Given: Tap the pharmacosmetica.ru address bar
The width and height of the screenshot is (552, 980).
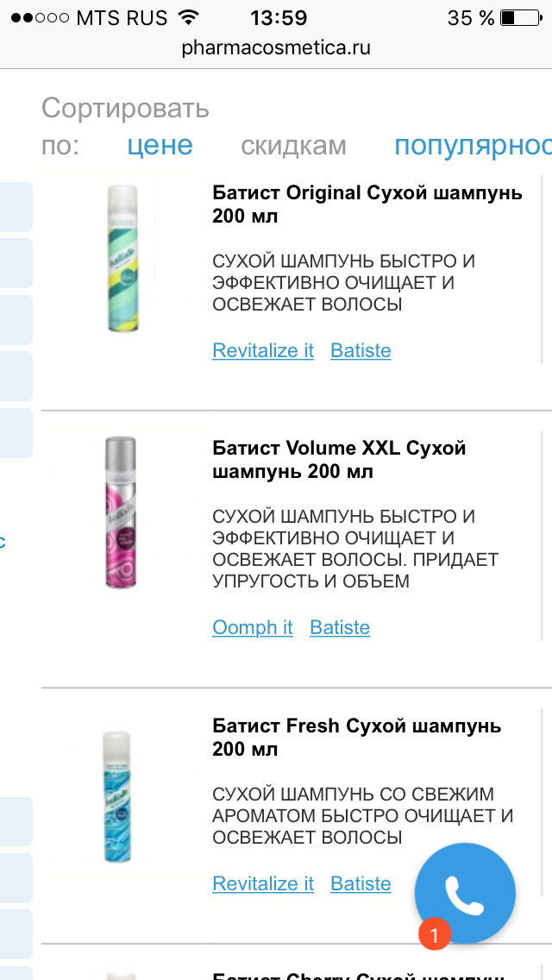Looking at the screenshot, I should click(x=276, y=48).
